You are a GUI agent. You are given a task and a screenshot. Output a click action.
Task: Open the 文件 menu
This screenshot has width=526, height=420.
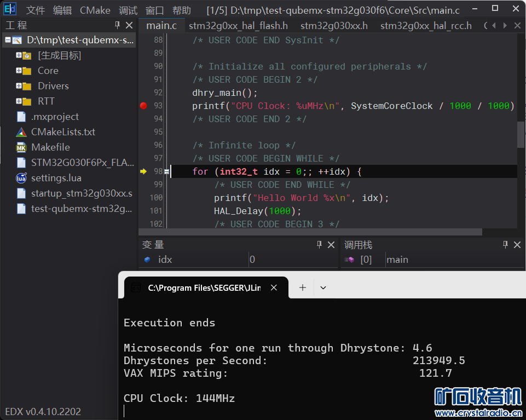35,10
